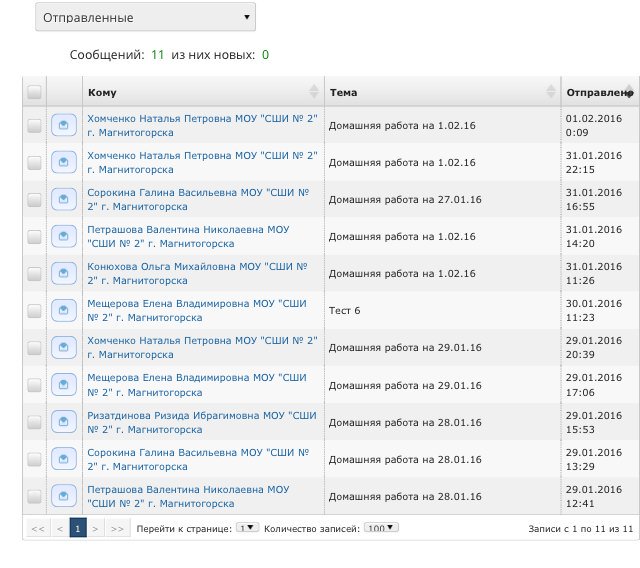Open envelope icon for Тест 6 message
The height and width of the screenshot is (568, 640).
[64, 310]
